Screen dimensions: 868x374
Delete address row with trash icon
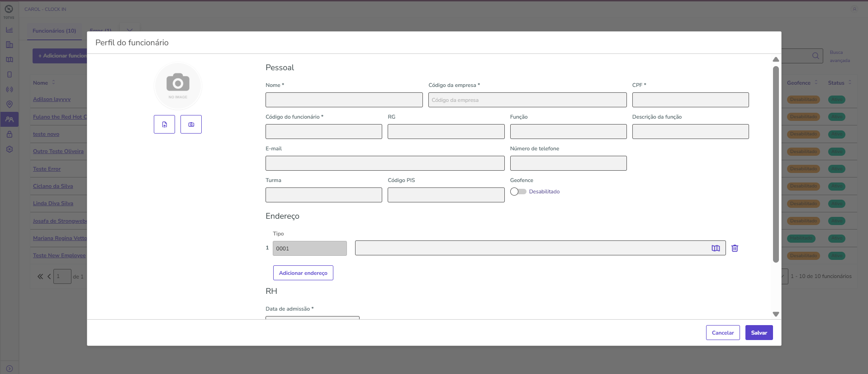[x=735, y=248]
